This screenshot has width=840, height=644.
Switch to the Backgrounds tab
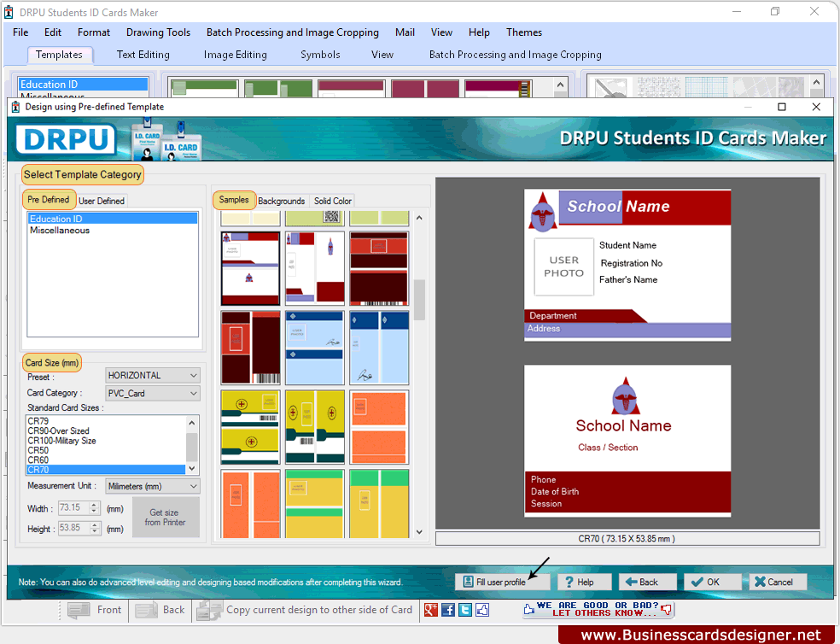(x=281, y=201)
